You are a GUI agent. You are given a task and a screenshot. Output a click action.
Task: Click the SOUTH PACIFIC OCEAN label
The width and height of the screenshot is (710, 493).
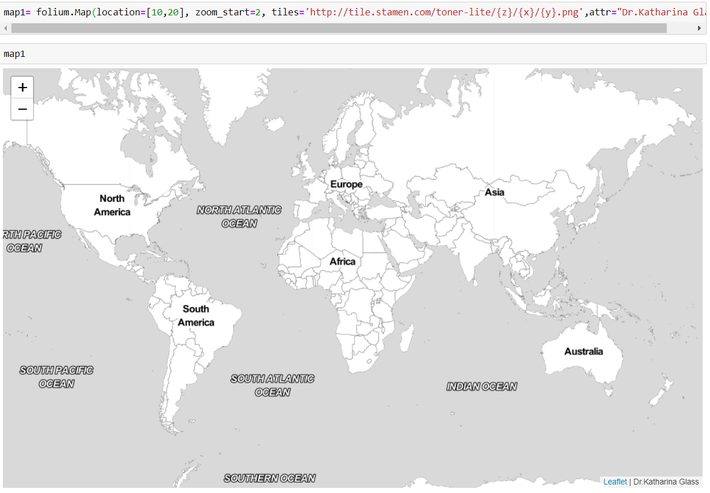(x=57, y=377)
